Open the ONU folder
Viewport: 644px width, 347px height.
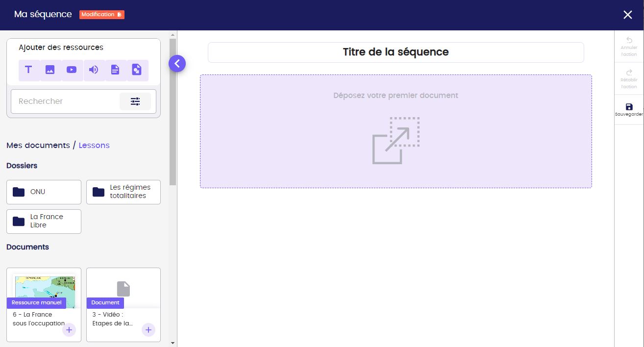pyautogui.click(x=44, y=192)
